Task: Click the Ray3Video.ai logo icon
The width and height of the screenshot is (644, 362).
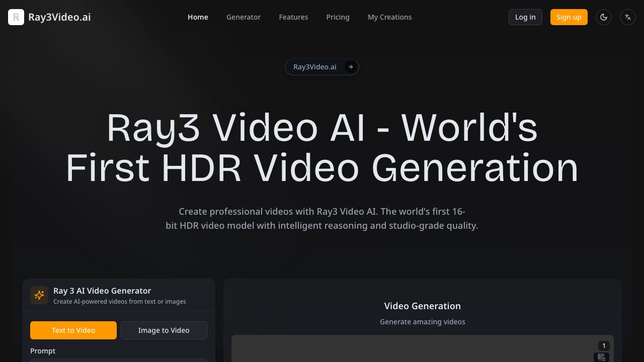Action: [16, 17]
